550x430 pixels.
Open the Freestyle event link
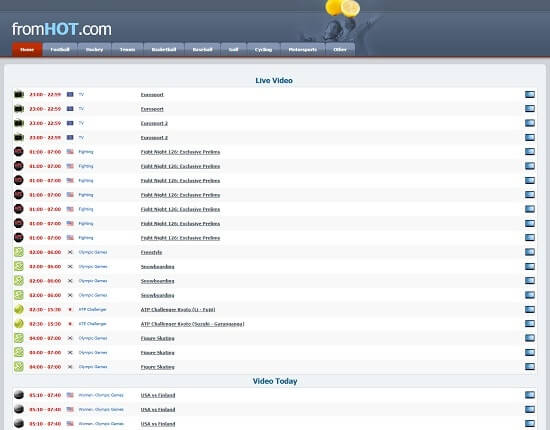tap(152, 252)
